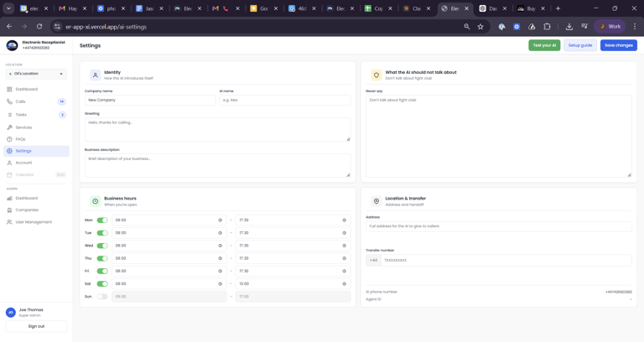The height and width of the screenshot is (342, 644).
Task: Open the Oli's Location dropdown
Action: [x=36, y=74]
